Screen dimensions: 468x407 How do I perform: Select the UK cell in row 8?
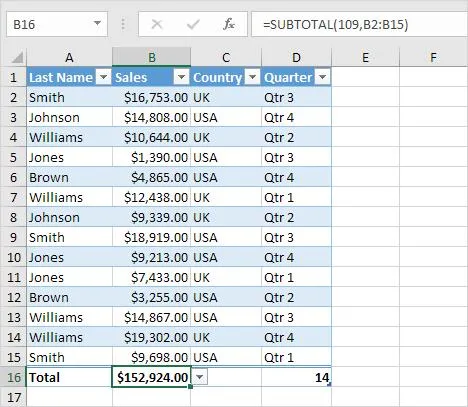pos(226,217)
